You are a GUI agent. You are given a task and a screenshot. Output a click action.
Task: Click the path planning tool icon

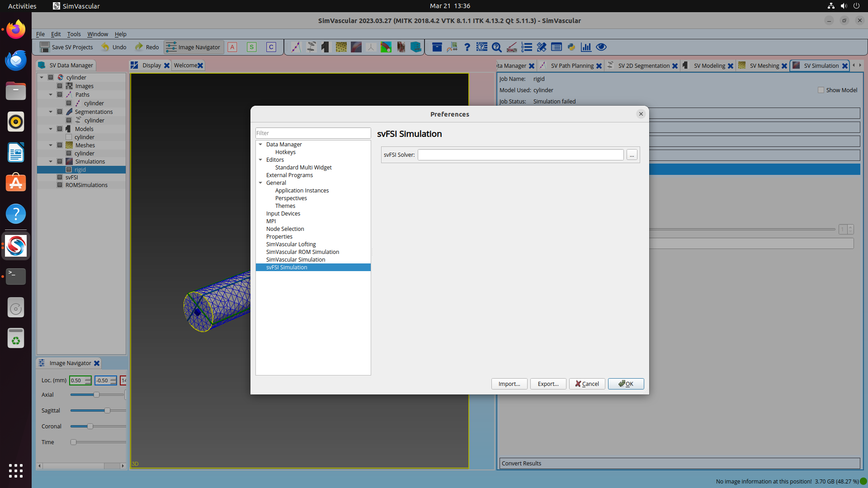tap(296, 47)
